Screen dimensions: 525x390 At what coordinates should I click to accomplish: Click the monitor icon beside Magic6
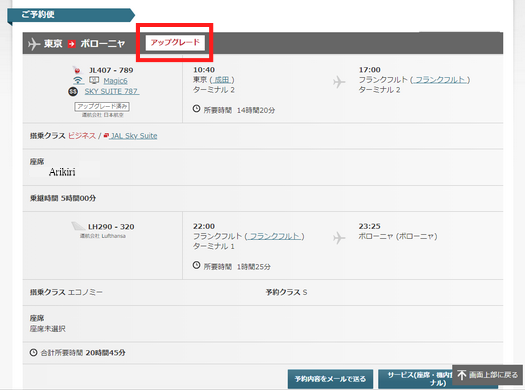pyautogui.click(x=94, y=80)
